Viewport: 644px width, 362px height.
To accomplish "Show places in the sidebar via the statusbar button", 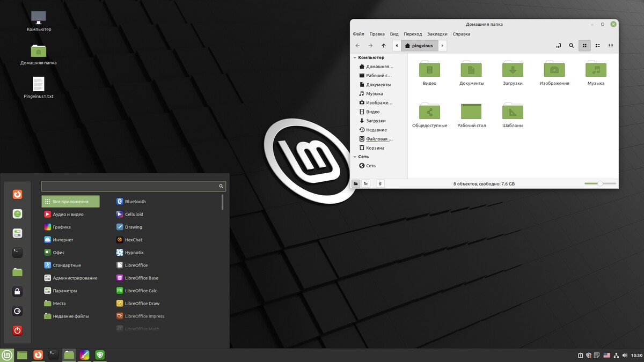I will tap(356, 183).
